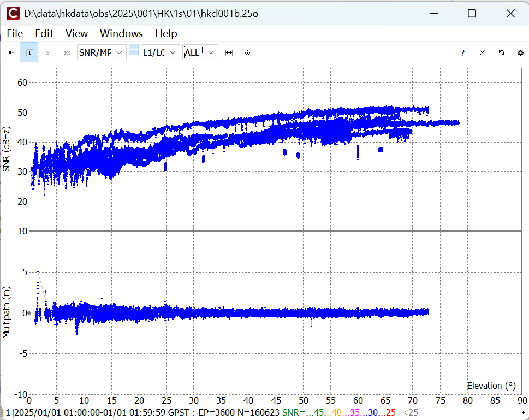Click the reload data refresh icon

[501, 52]
